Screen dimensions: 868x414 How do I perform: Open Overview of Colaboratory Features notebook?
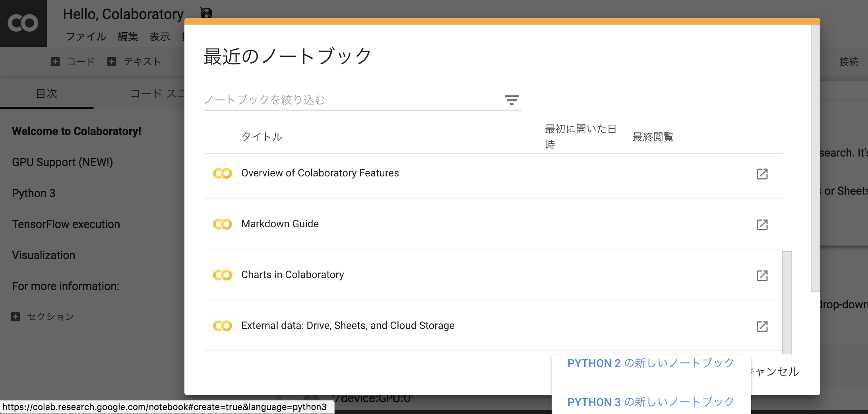320,173
